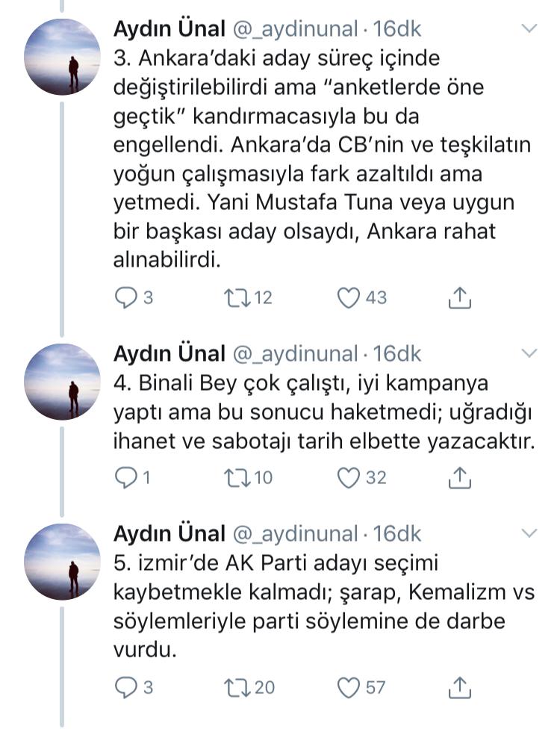Share the Binali Bey tweet
Screen dimensions: 560x729
pyautogui.click(x=460, y=477)
